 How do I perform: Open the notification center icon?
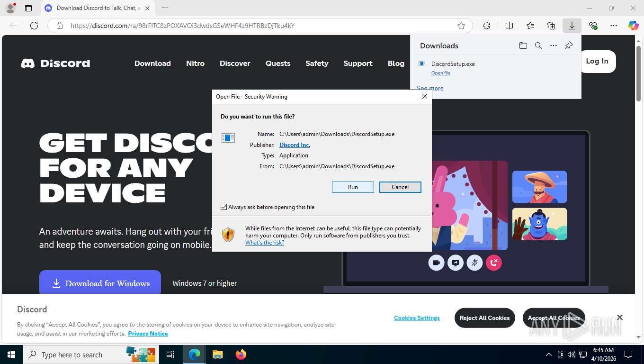pyautogui.click(x=628, y=355)
